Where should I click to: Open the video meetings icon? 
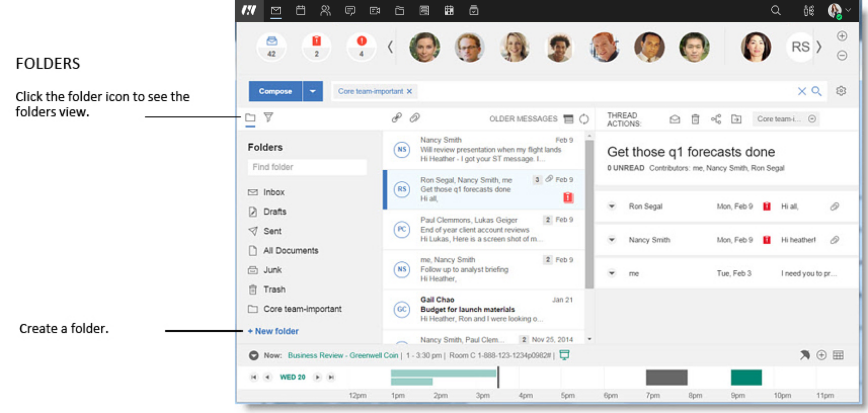[375, 11]
